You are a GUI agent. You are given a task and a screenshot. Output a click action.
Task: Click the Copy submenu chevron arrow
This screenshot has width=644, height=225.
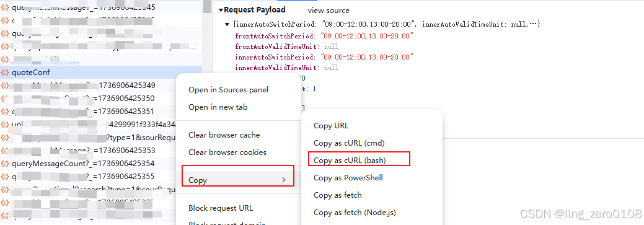point(284,180)
